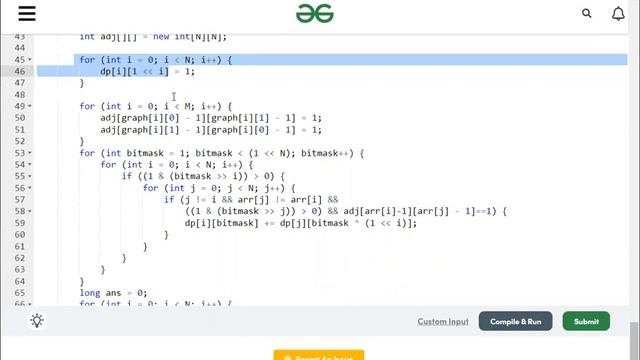Image resolution: width=640 pixels, height=360 pixels.
Task: Click 'dp[i][bitmask] += dp[j]' statement line
Action: pos(301,223)
